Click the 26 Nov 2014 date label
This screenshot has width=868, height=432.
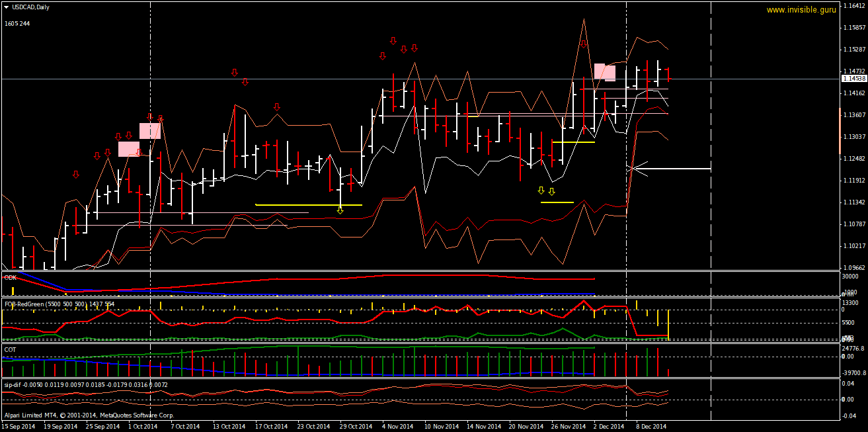click(568, 427)
